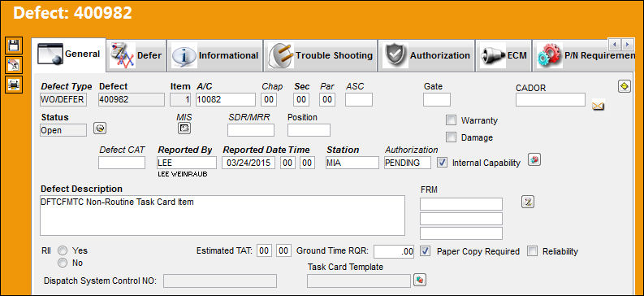Open the P/N Requirement tab

(583, 55)
